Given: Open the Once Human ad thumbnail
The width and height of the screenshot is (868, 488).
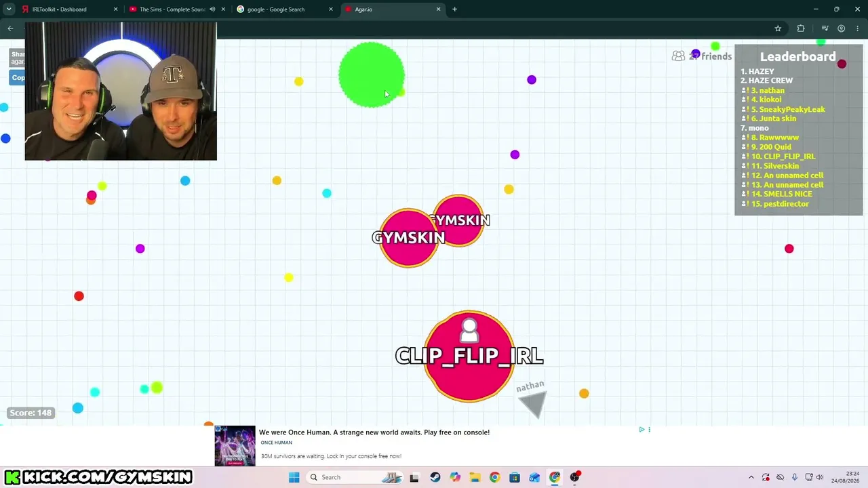Looking at the screenshot, I should tap(235, 446).
